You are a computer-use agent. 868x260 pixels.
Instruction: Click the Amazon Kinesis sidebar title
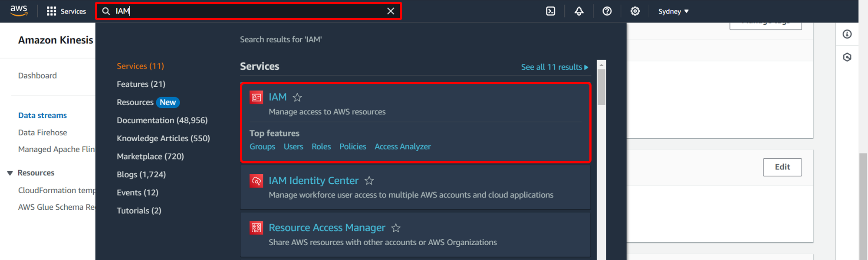point(56,40)
